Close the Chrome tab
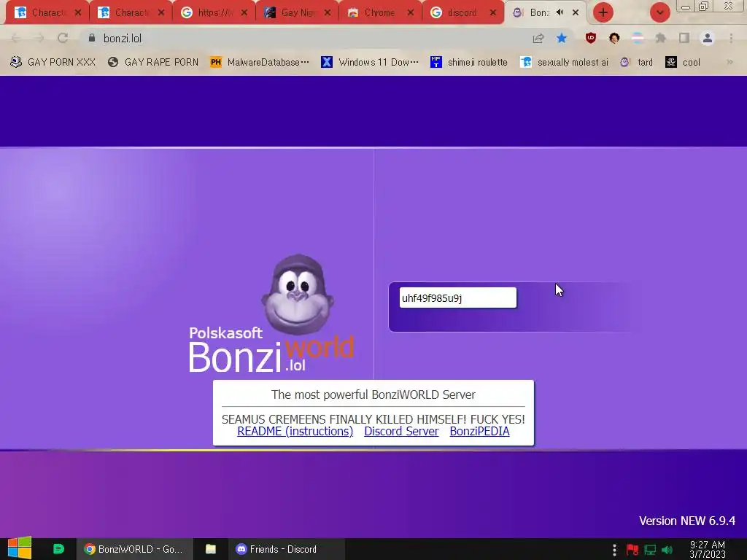 tap(410, 12)
